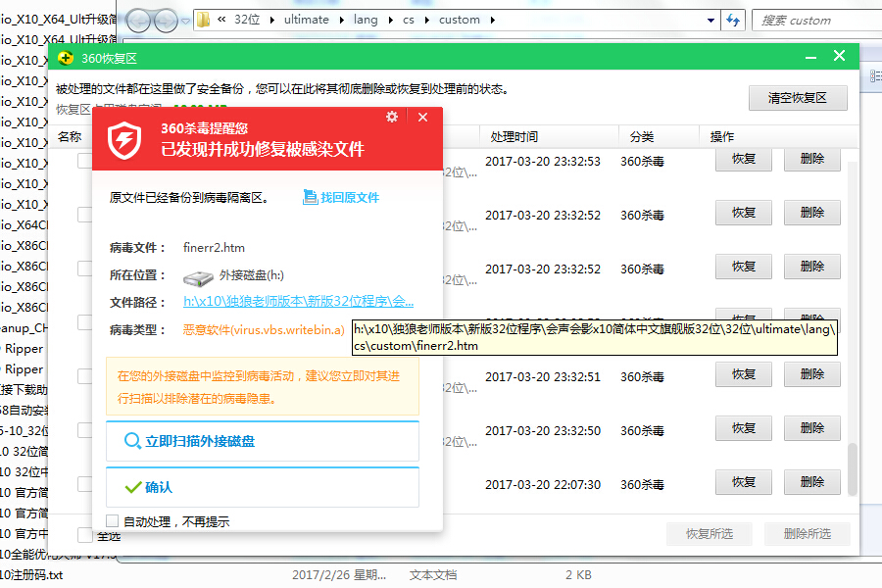The height and width of the screenshot is (588, 882).
Task: Expand arrow after cs in breadcrumb
Action: click(x=427, y=21)
